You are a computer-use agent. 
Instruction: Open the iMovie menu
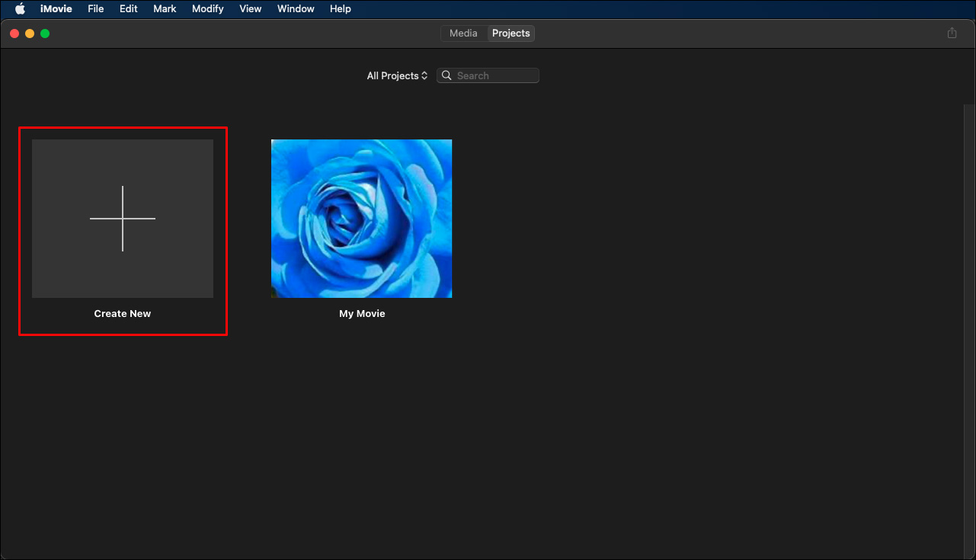point(56,8)
